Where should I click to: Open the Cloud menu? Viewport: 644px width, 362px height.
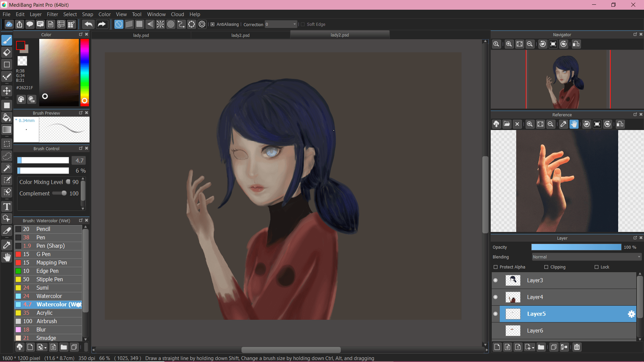tap(177, 14)
